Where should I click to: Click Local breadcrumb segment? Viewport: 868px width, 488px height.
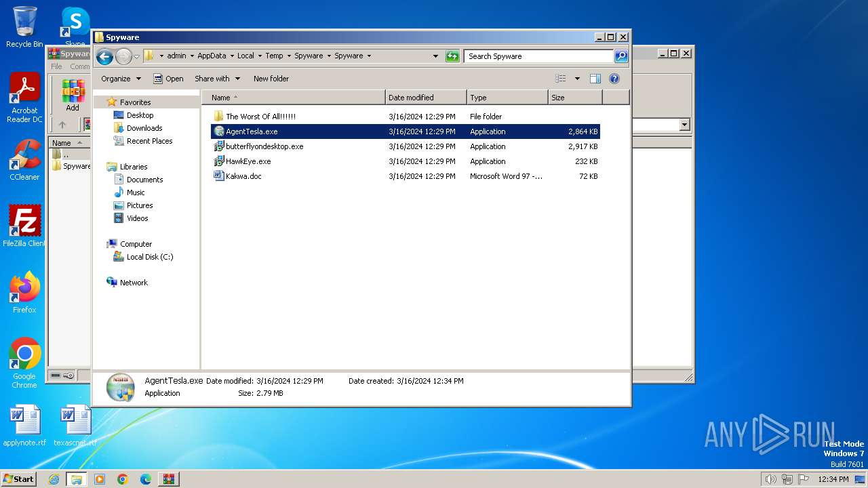click(245, 56)
